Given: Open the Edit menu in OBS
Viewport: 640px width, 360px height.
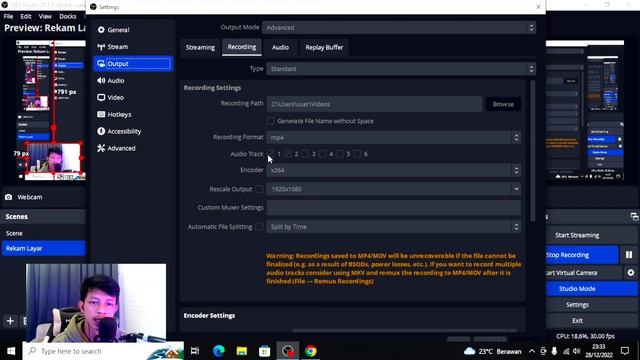Looking at the screenshot, I should (26, 16).
